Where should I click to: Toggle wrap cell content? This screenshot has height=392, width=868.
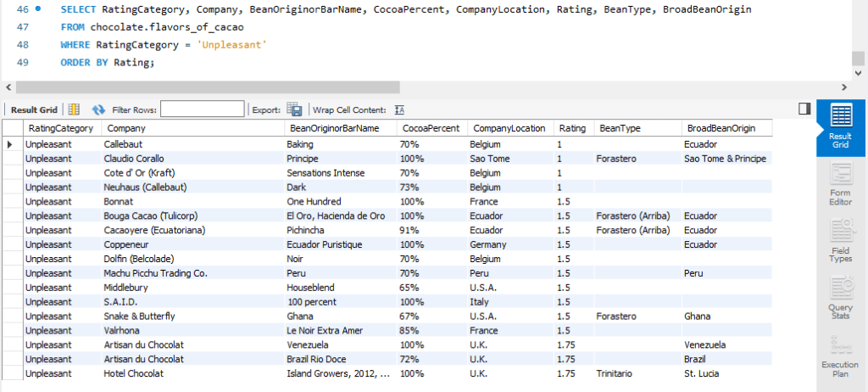tap(399, 109)
